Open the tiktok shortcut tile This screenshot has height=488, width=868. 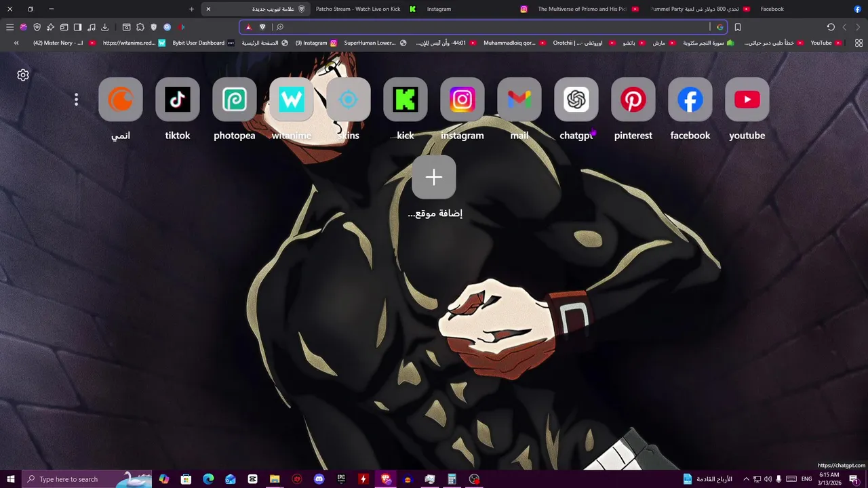click(178, 100)
